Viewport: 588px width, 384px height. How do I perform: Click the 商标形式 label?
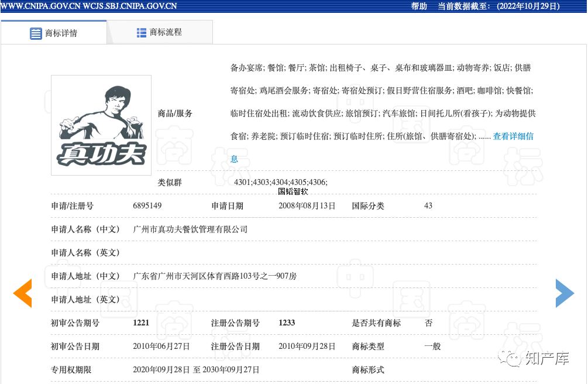(x=368, y=370)
